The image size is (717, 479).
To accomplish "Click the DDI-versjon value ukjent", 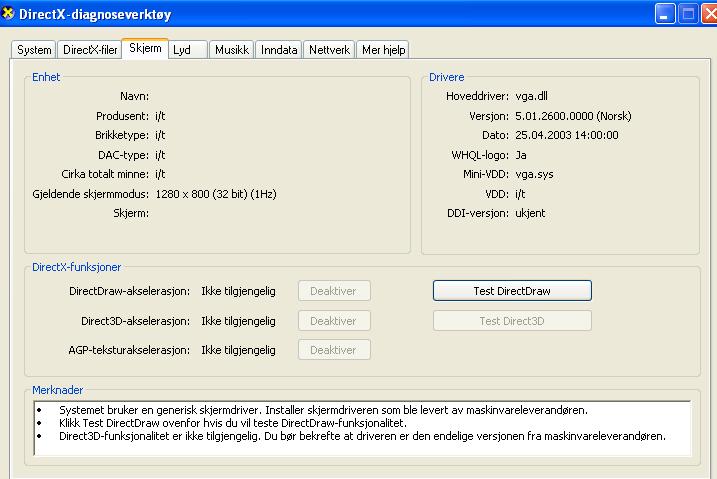I will (x=530, y=213).
